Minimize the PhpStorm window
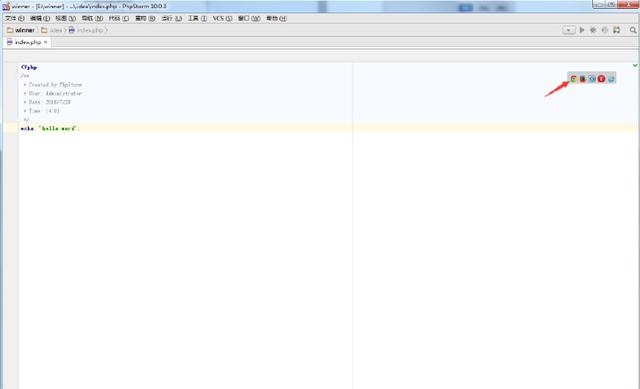Image resolution: width=640 pixels, height=389 pixels. tap(599, 4)
